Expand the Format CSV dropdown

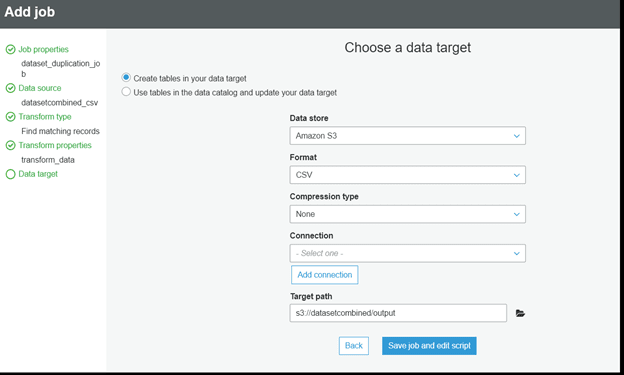[408, 175]
